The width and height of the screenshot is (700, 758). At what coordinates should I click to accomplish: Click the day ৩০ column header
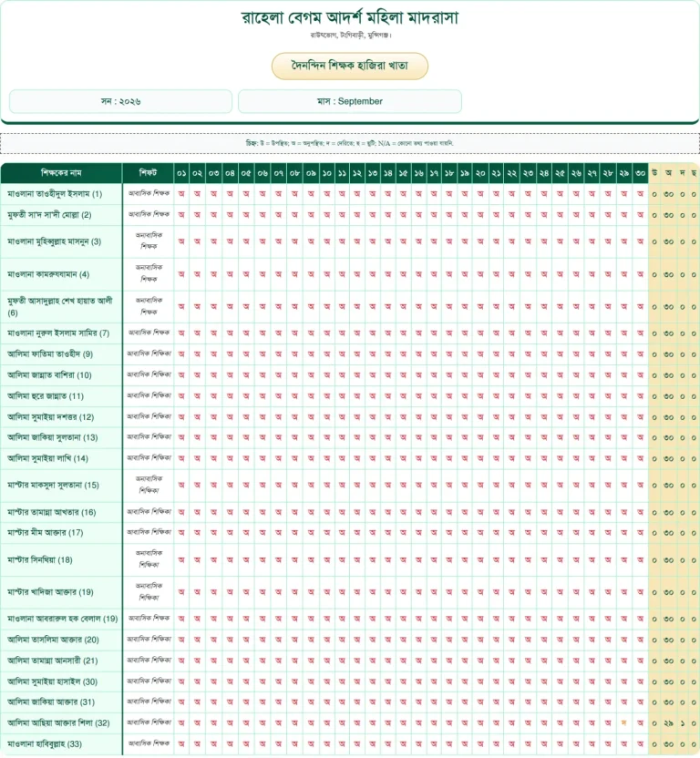tap(640, 172)
